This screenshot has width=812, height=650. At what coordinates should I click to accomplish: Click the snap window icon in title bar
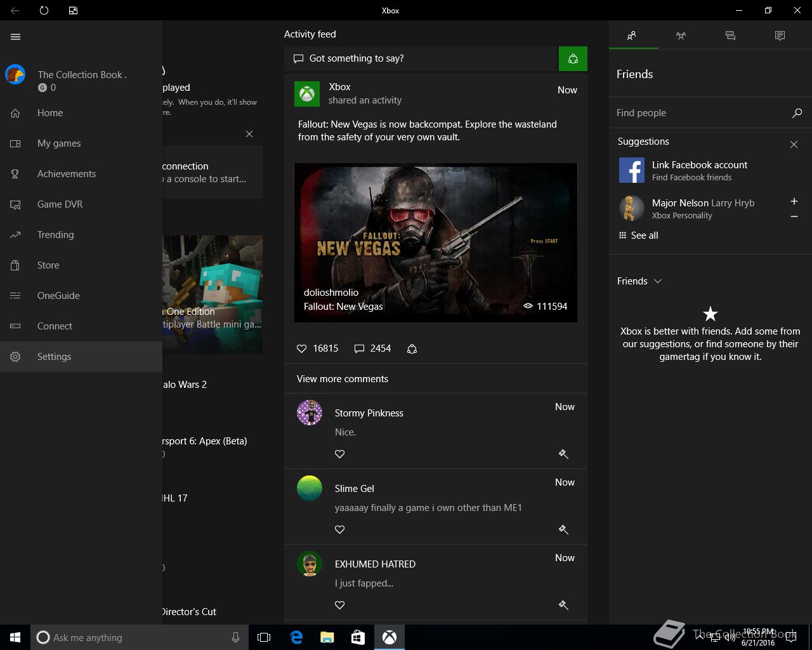tap(73, 10)
